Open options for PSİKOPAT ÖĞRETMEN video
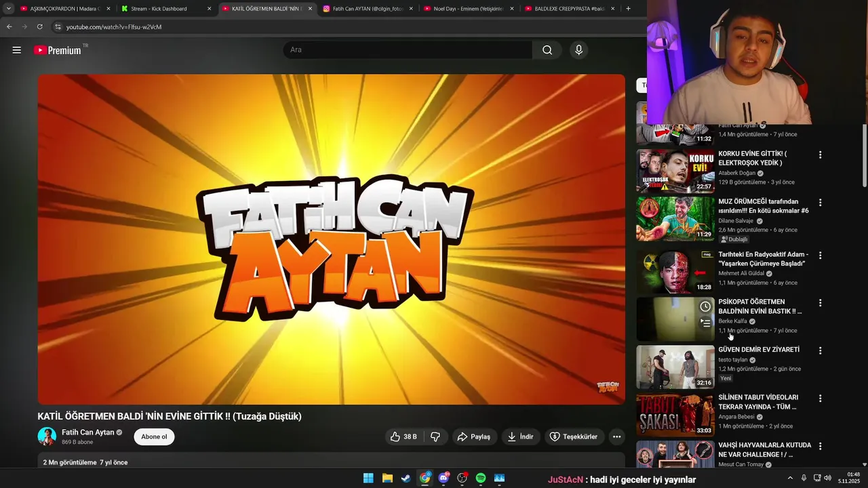The image size is (868, 488). [x=820, y=303]
